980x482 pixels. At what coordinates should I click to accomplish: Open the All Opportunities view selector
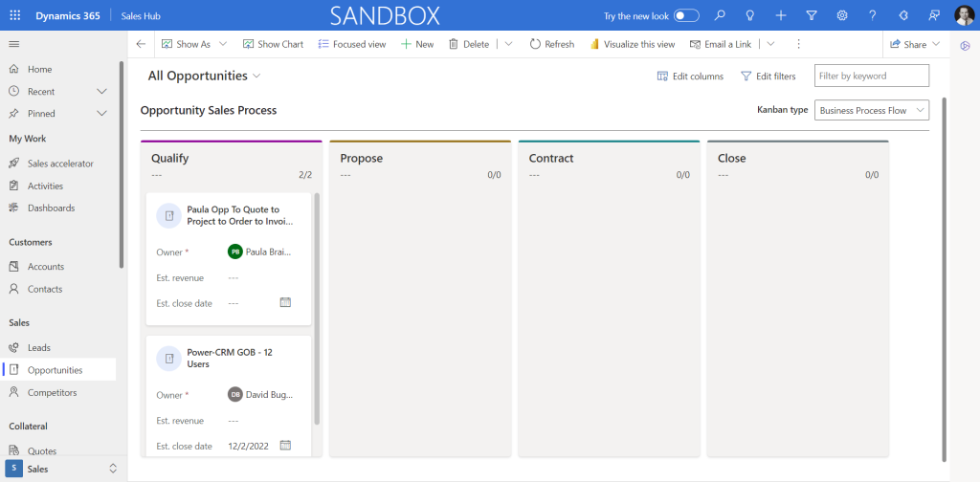205,77
